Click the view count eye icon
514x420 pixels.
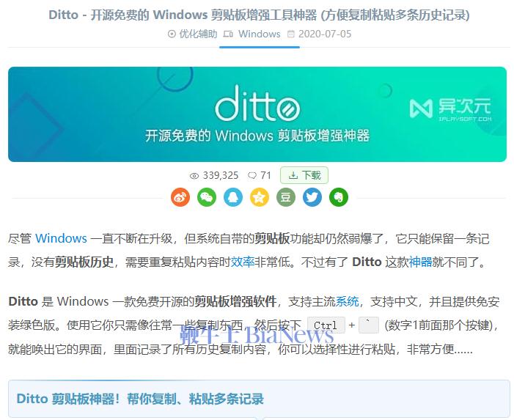[x=194, y=176]
